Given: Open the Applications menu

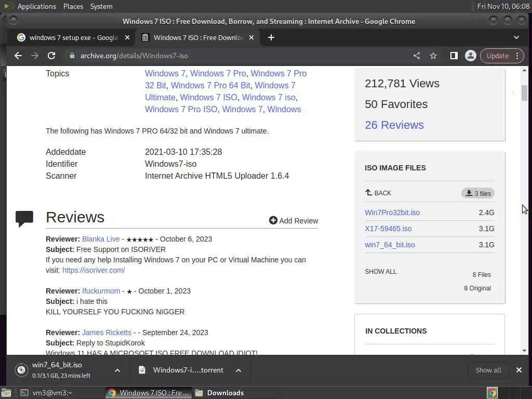Looking at the screenshot, I should click(37, 6).
